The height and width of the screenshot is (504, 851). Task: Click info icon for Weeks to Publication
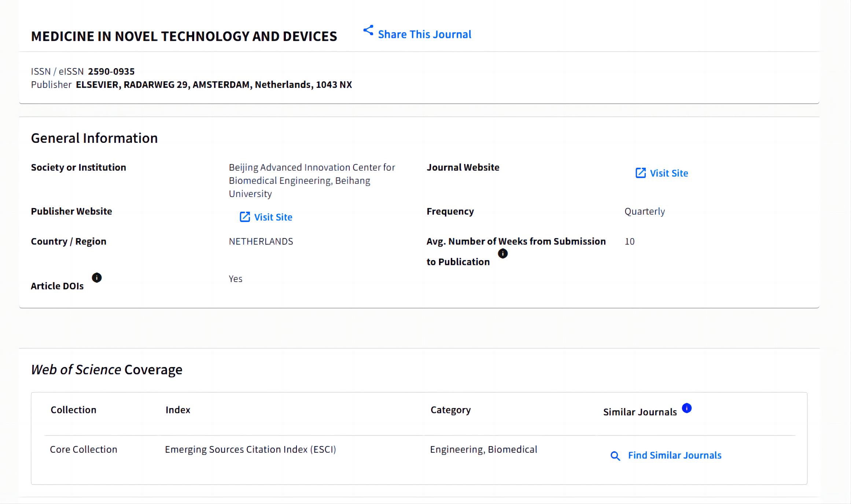[502, 253]
